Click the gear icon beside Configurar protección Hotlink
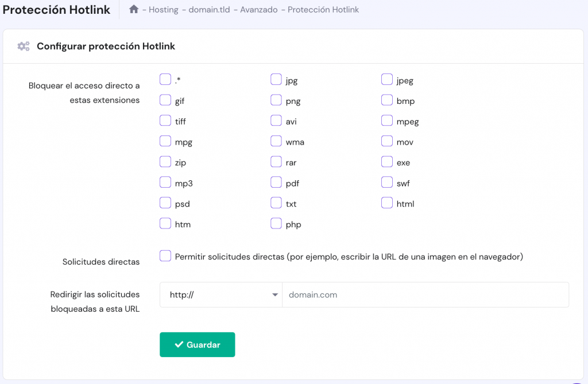The image size is (588, 384). (x=23, y=46)
